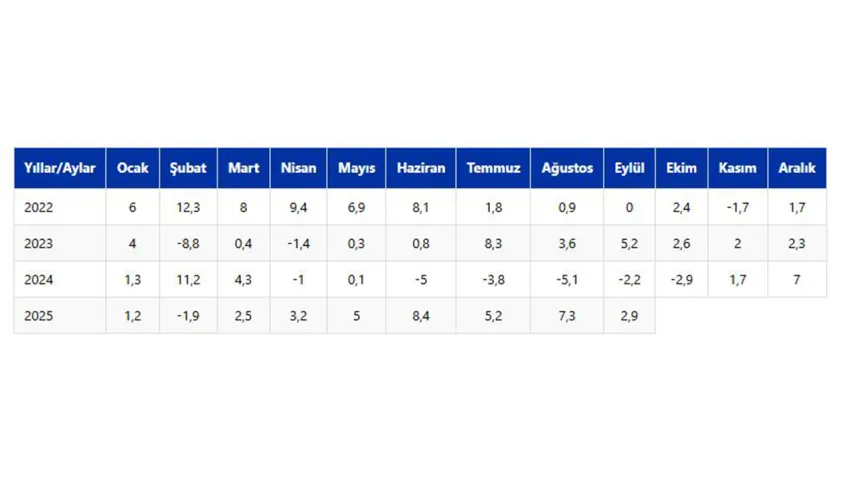Viewport: 850px width, 478px height.
Task: Click the Haziran column header
Action: click(x=421, y=168)
